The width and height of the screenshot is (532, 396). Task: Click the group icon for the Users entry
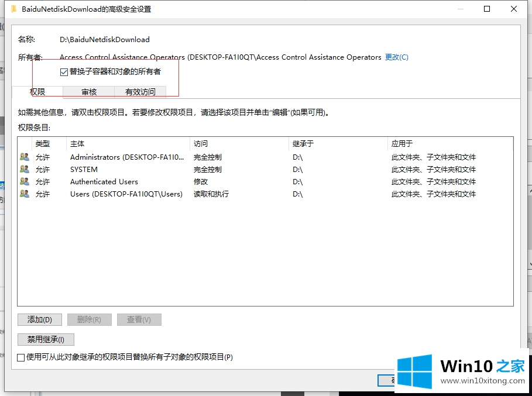(25, 194)
